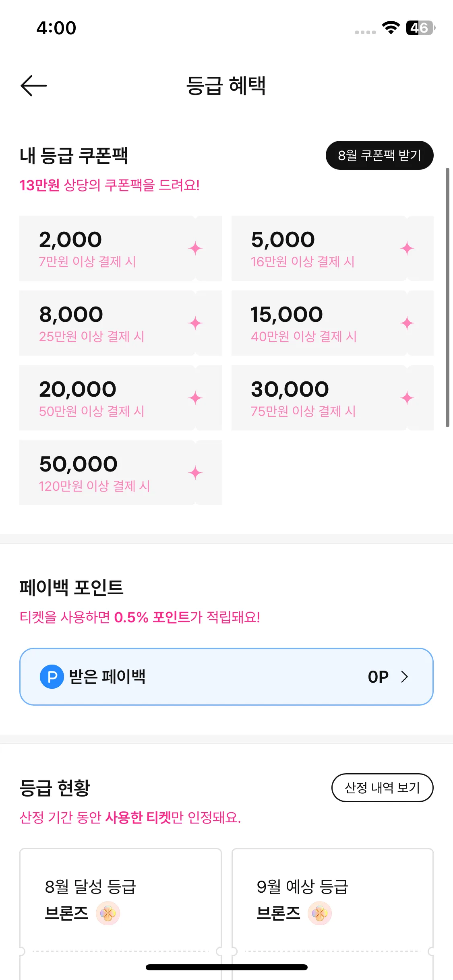Select the 30,000 coupon for 75만원 이상
The height and width of the screenshot is (980, 453).
click(x=332, y=398)
